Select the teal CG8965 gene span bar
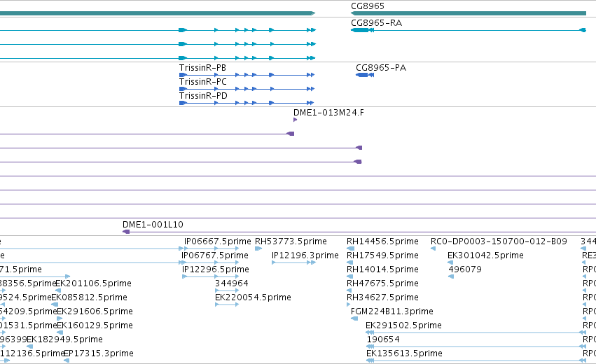The height and width of the screenshot is (364, 596). (x=469, y=13)
